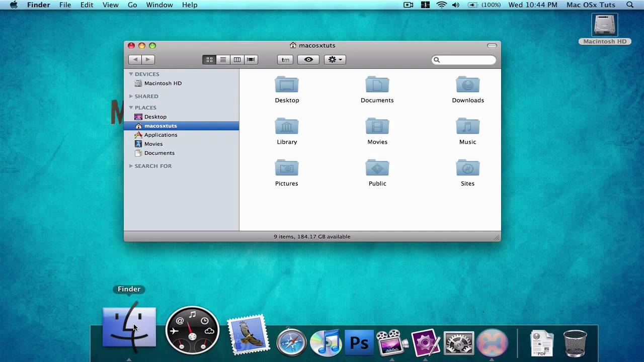Go back with the left arrow button
Image resolution: width=644 pixels, height=362 pixels.
[x=135, y=60]
